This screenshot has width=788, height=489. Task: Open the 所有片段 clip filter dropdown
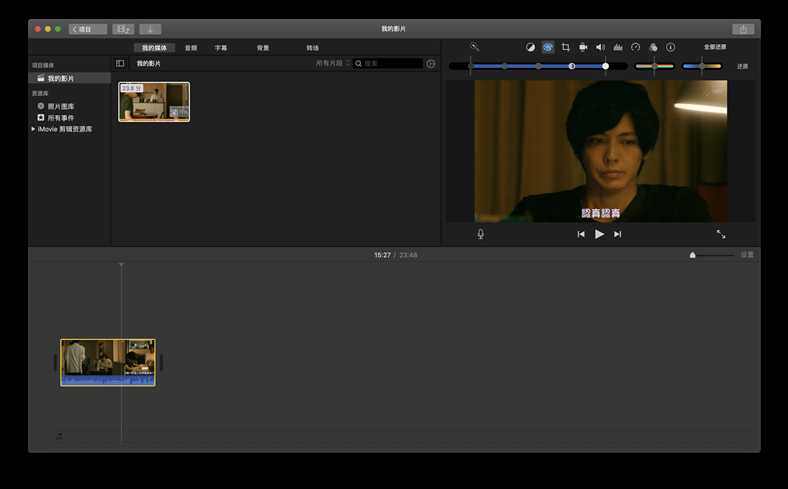click(332, 63)
